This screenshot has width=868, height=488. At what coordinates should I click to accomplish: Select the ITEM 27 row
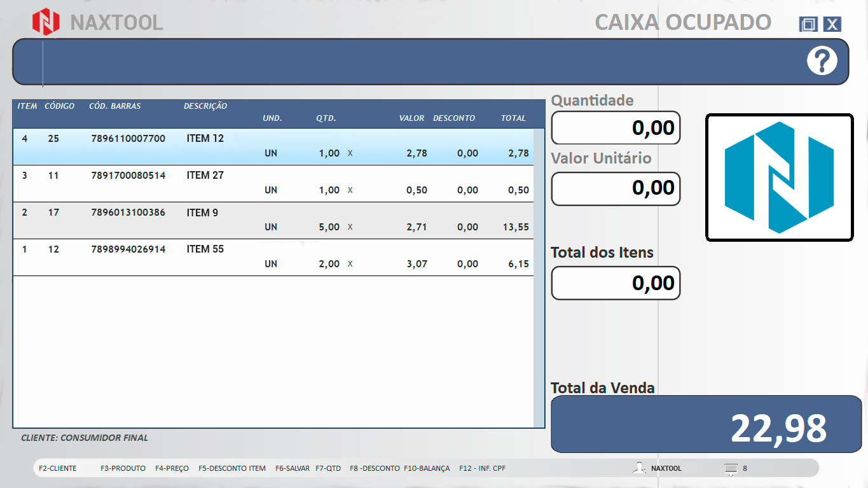(273, 183)
